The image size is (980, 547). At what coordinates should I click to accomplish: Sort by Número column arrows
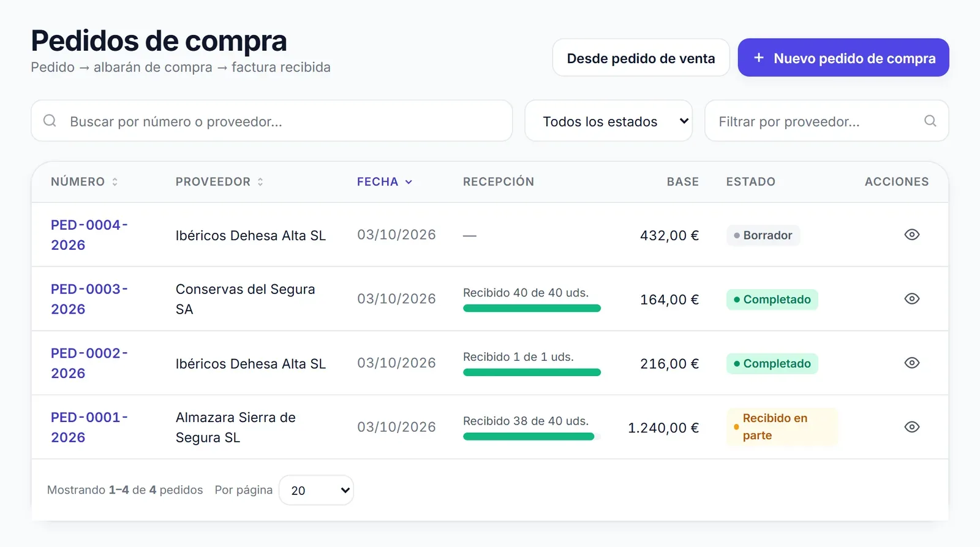point(115,182)
